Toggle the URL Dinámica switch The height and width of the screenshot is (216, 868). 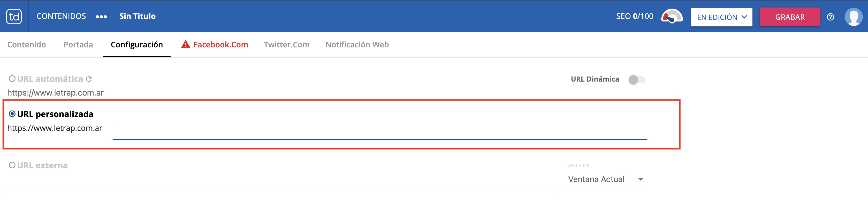(x=636, y=80)
